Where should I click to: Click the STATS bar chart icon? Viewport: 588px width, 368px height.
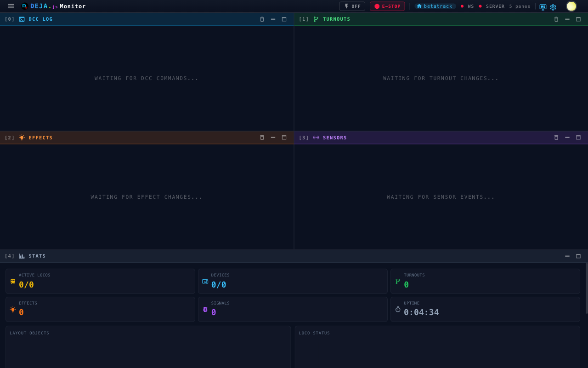[x=21, y=256]
